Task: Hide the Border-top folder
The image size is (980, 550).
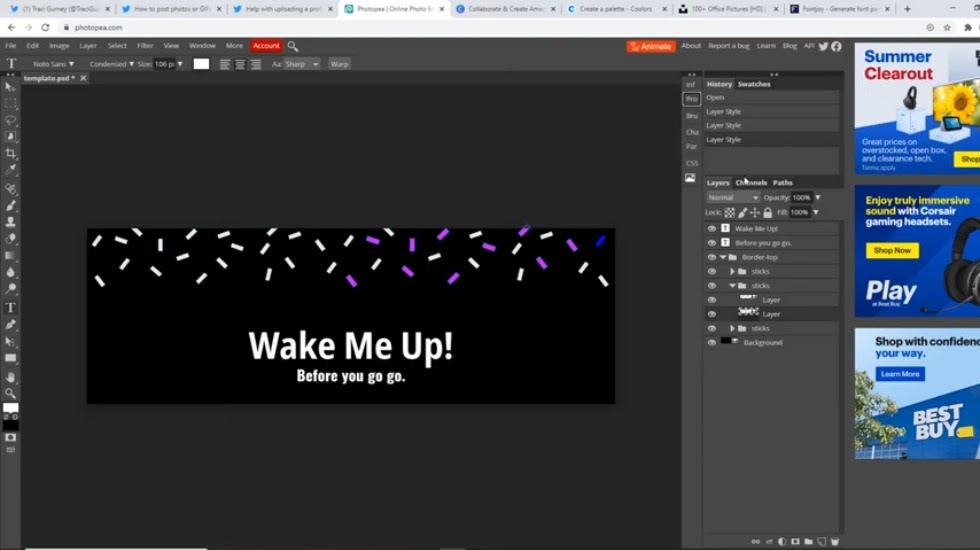Action: coord(712,257)
